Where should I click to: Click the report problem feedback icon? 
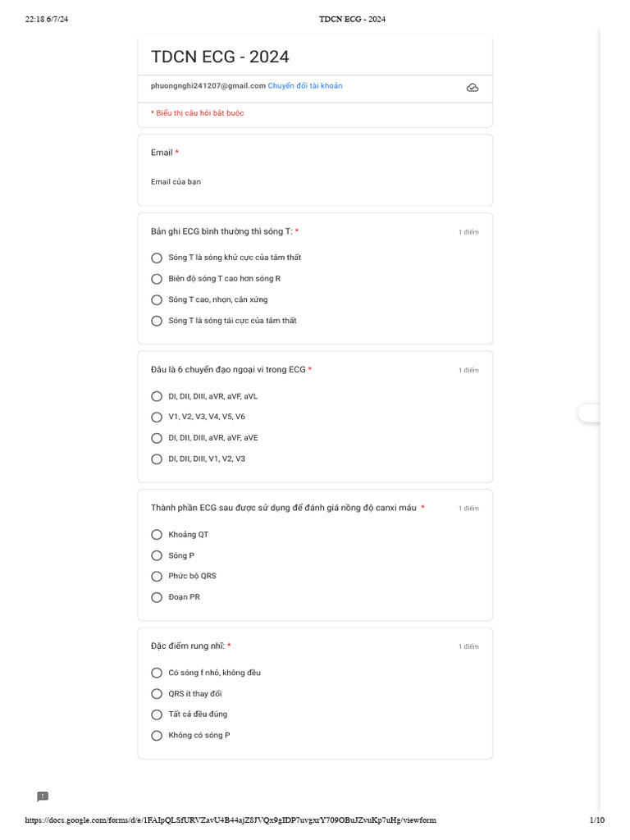43,797
